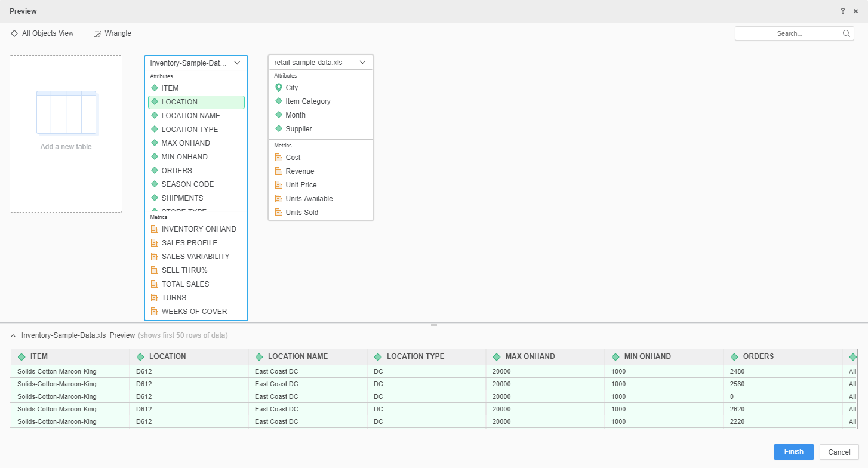The height and width of the screenshot is (468, 868).
Task: Click the Revenue metric icon
Action: coord(278,171)
